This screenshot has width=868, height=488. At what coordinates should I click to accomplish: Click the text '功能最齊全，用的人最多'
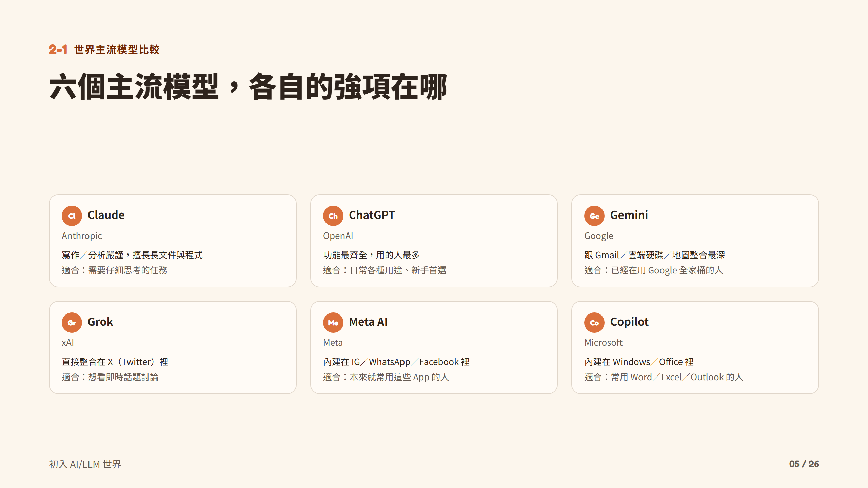tap(372, 255)
